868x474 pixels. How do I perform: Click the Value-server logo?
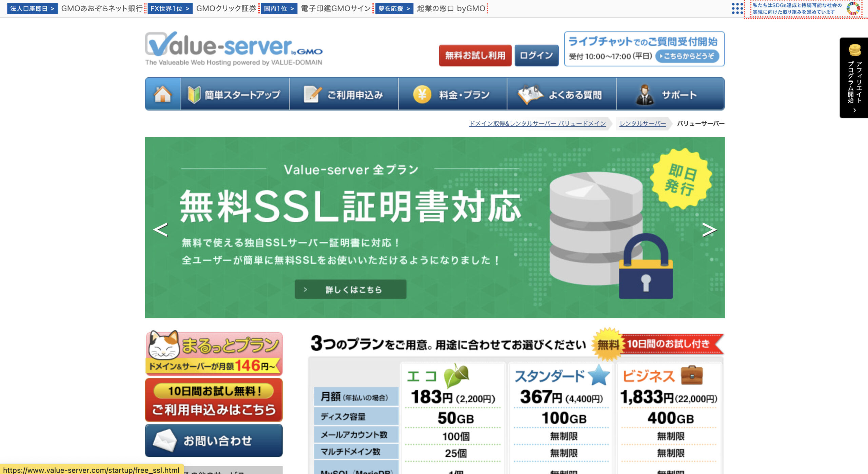[x=234, y=48]
